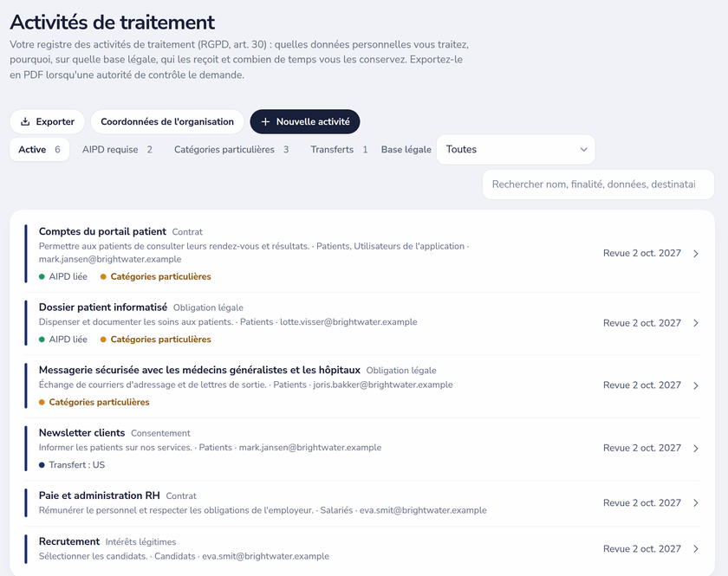
Task: Create a Nouvelle activité
Action: coord(305,121)
